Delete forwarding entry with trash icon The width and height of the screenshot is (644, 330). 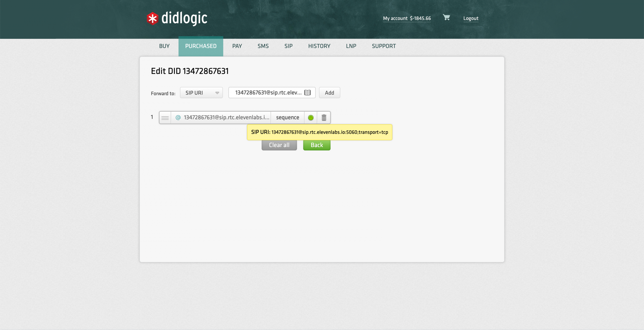(x=324, y=118)
